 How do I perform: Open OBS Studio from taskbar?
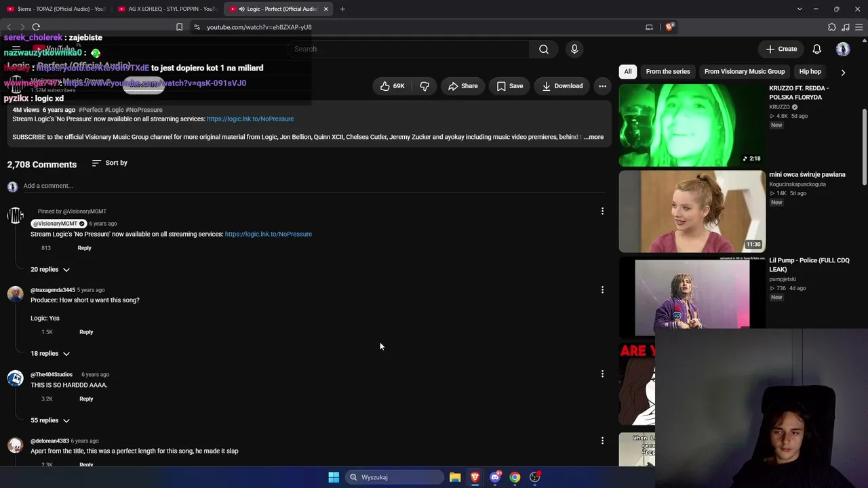(x=535, y=477)
